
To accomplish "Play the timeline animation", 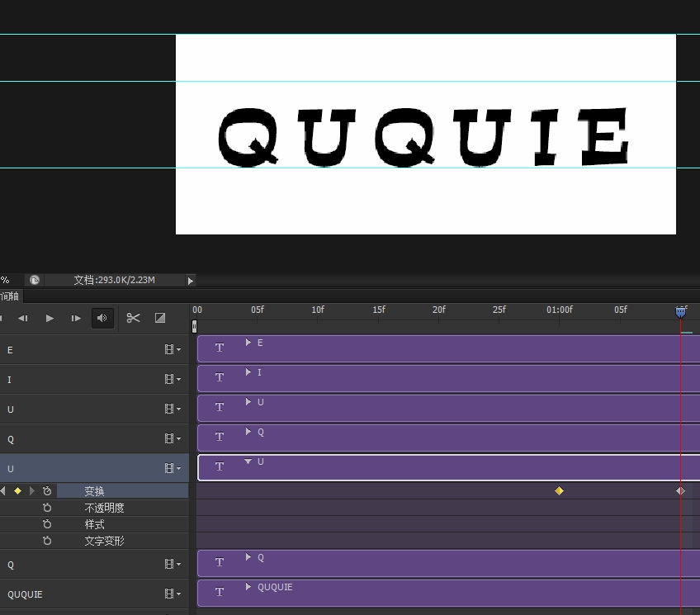I will pos(50,318).
